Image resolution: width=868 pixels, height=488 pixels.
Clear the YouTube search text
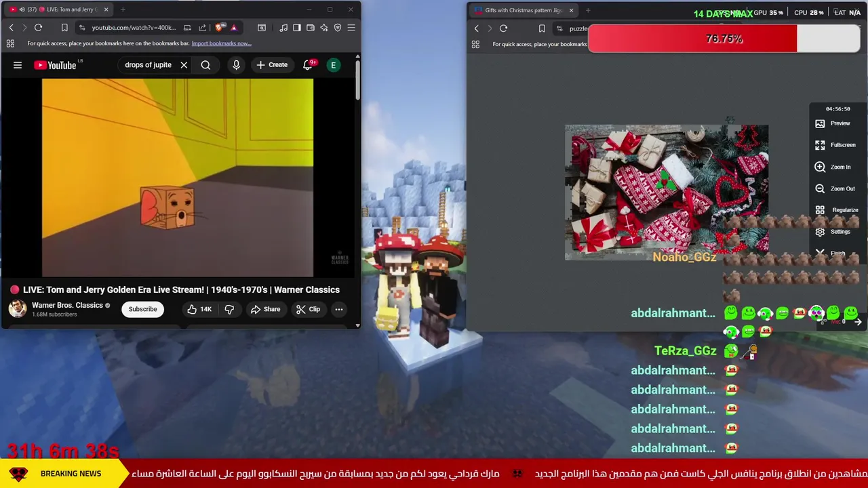pos(184,65)
